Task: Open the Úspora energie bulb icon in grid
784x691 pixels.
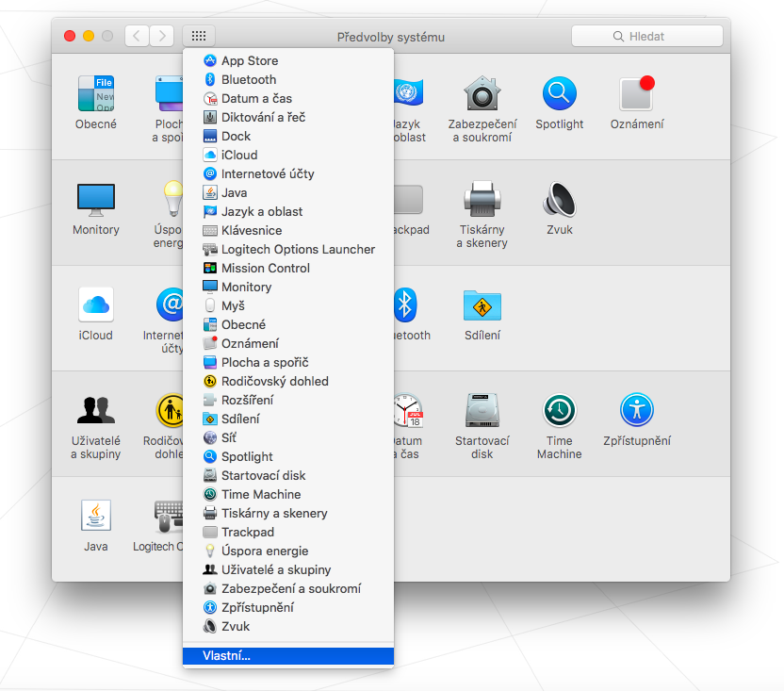Action: (x=173, y=199)
